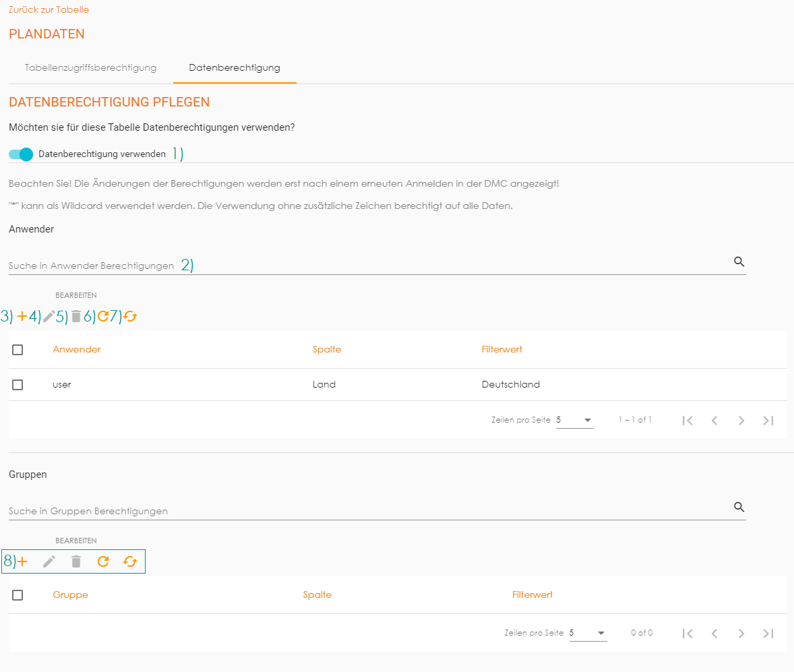Click the pencil edit icon above Anwender table
This screenshot has width=794, height=672.
(49, 316)
